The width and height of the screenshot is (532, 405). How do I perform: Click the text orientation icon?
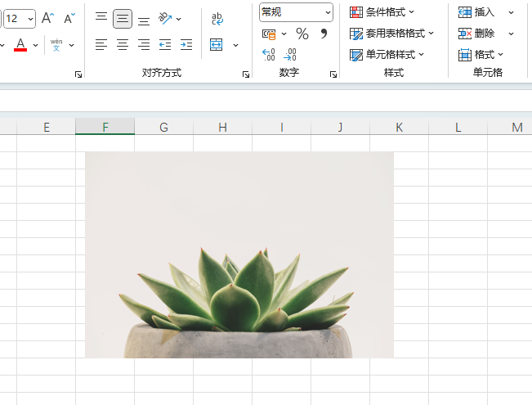click(x=165, y=18)
